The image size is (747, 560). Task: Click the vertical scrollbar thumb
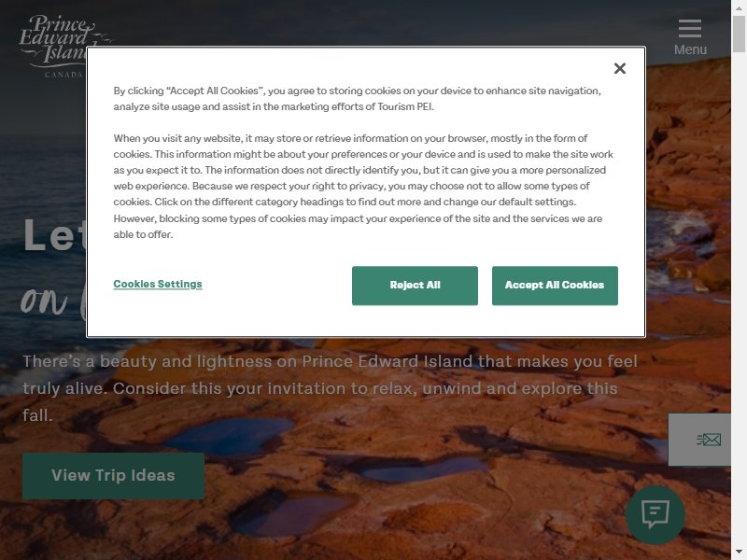(x=739, y=34)
